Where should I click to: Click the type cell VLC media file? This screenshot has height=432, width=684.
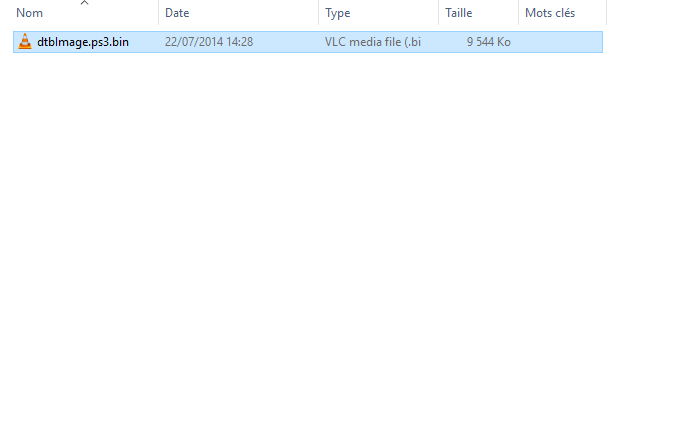click(x=373, y=42)
